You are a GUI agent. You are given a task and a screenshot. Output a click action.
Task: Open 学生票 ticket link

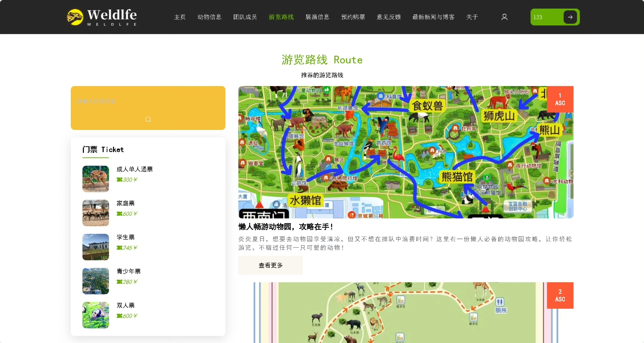126,237
